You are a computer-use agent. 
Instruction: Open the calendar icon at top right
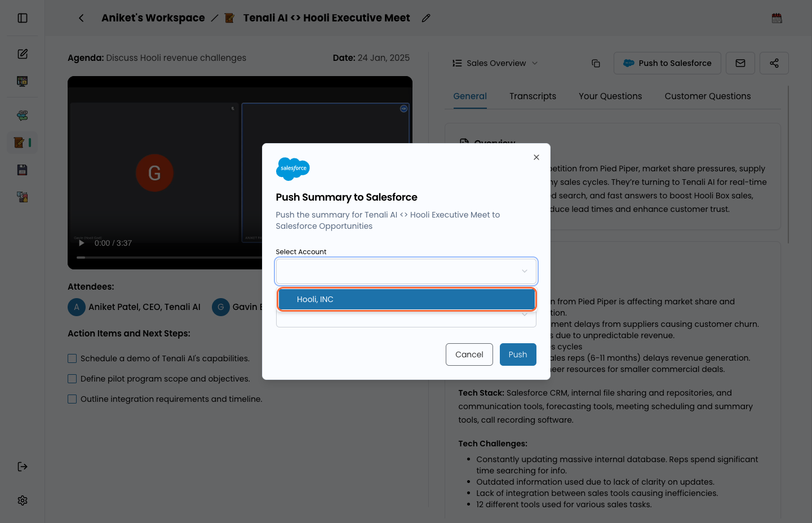pos(777,18)
